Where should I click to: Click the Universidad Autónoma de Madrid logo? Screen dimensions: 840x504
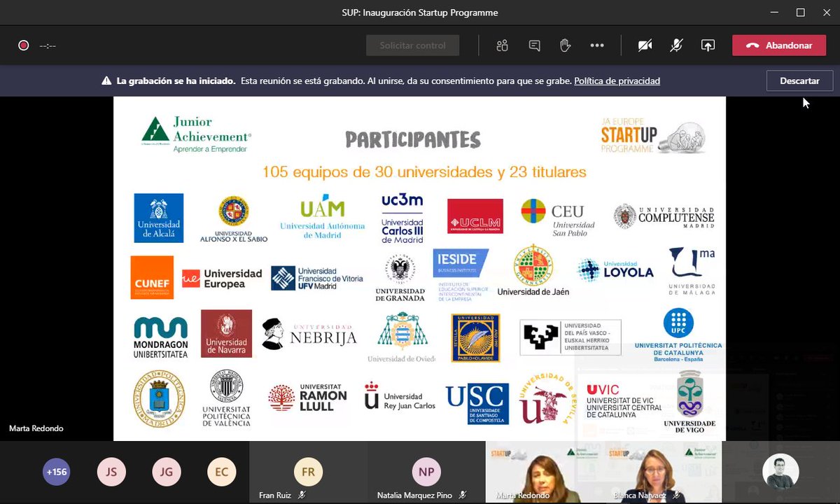point(323,217)
